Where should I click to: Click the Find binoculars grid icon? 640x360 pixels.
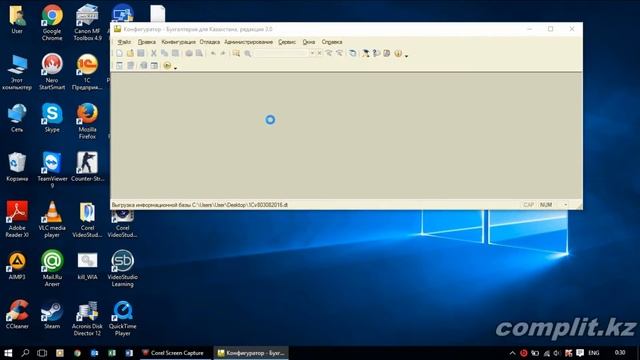(x=236, y=53)
